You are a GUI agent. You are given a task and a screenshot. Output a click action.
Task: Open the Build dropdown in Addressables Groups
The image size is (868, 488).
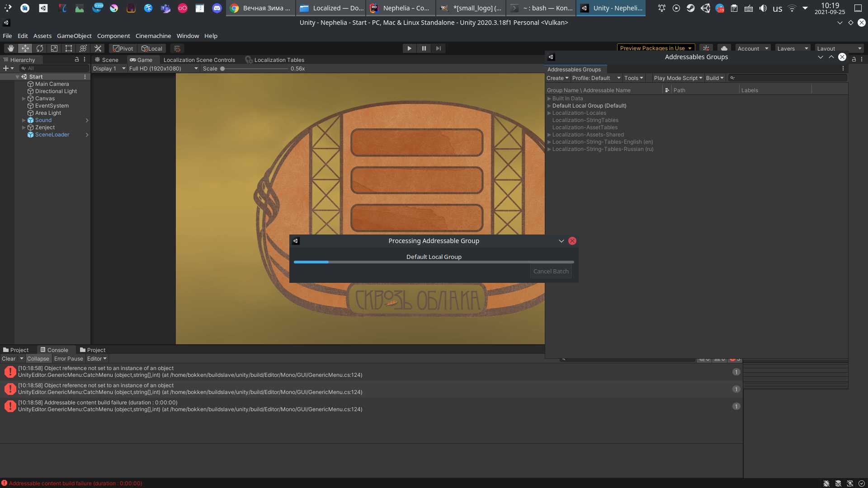[714, 78]
